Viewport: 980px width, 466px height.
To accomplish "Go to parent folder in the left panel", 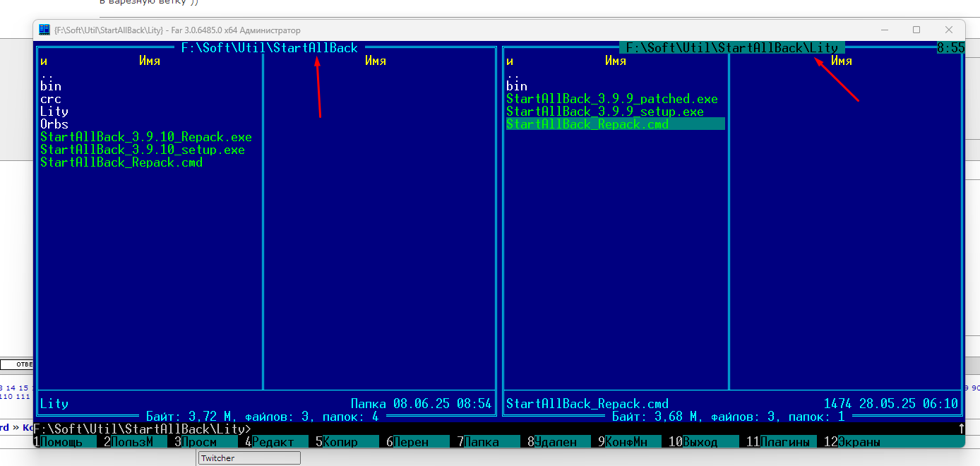I will click(x=47, y=75).
